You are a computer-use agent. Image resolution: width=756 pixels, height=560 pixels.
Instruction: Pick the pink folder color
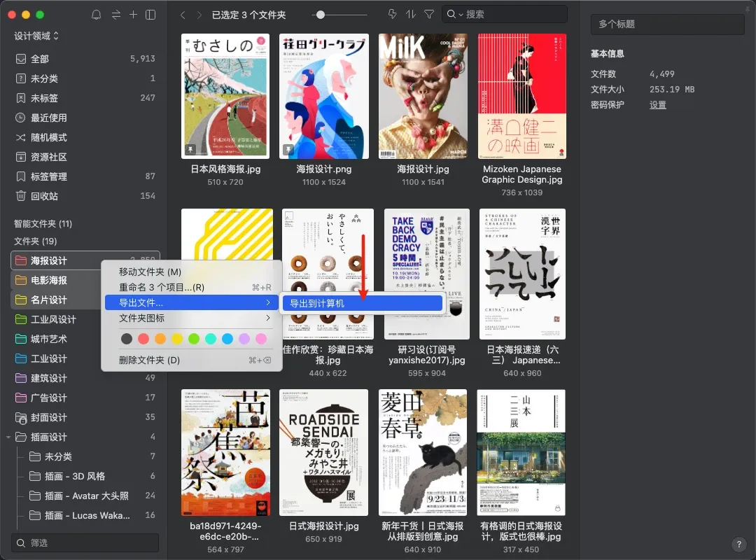261,339
